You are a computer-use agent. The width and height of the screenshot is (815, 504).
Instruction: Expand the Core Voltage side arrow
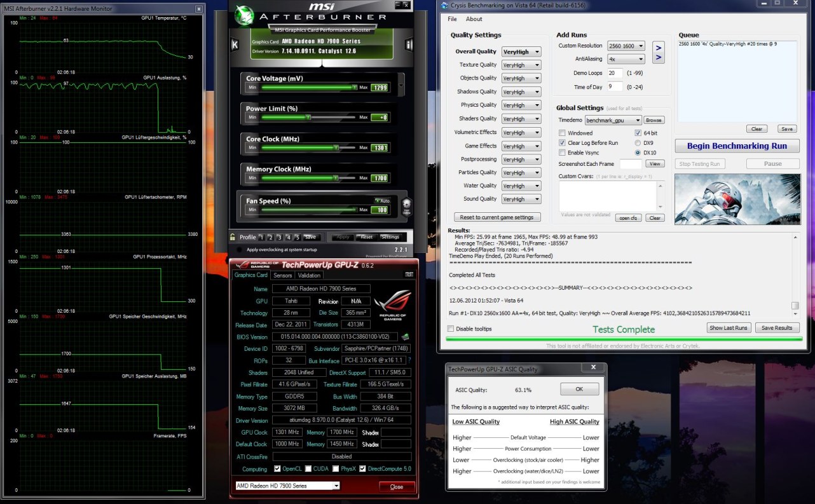coord(401,83)
